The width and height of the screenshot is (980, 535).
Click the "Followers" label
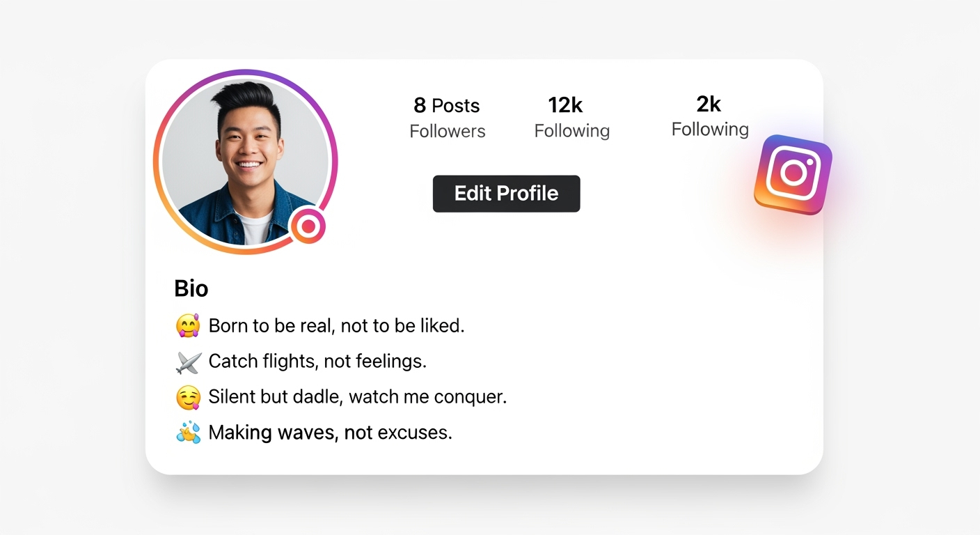point(447,131)
